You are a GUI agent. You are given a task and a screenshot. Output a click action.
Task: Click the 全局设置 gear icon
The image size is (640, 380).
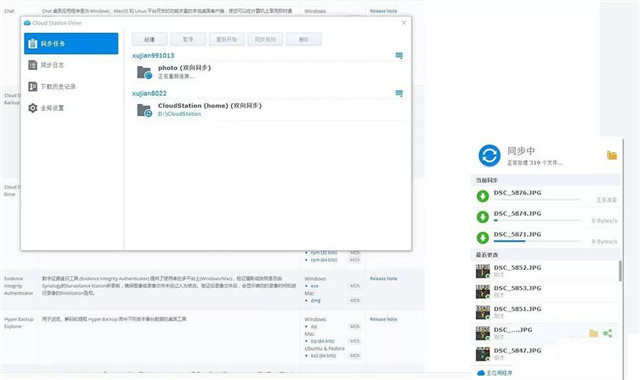click(x=33, y=108)
